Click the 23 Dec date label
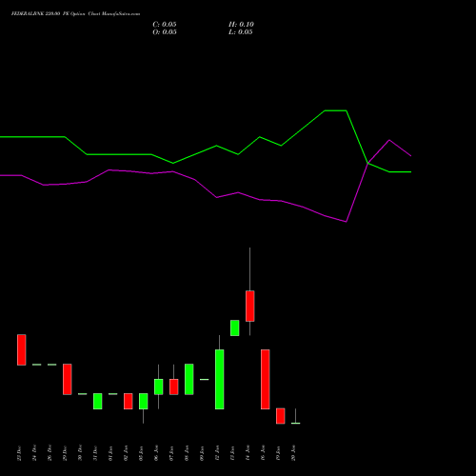Screen dimensions: 476x476 pos(19,453)
